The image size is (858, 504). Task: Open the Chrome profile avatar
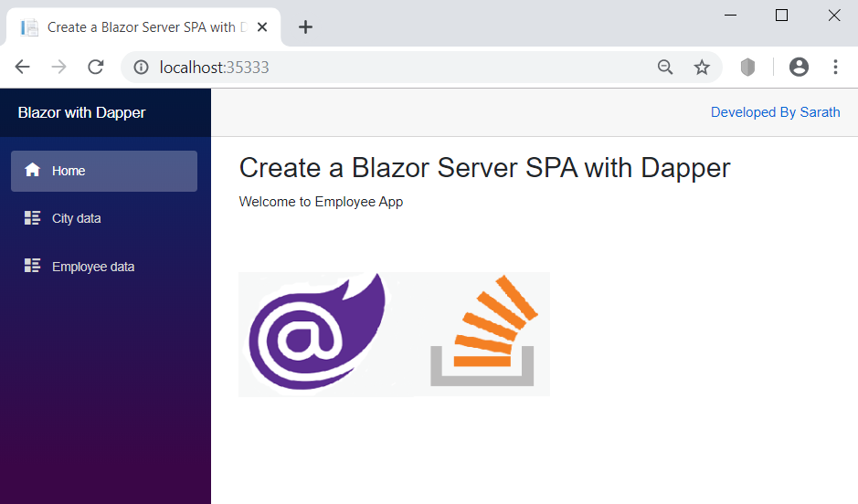[x=799, y=68]
